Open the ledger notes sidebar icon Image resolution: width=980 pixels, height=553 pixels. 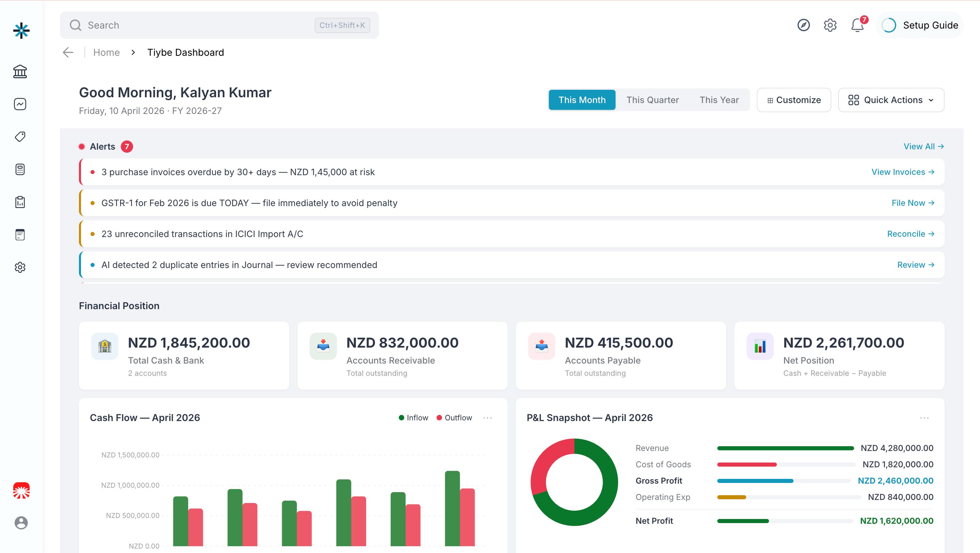click(x=20, y=235)
